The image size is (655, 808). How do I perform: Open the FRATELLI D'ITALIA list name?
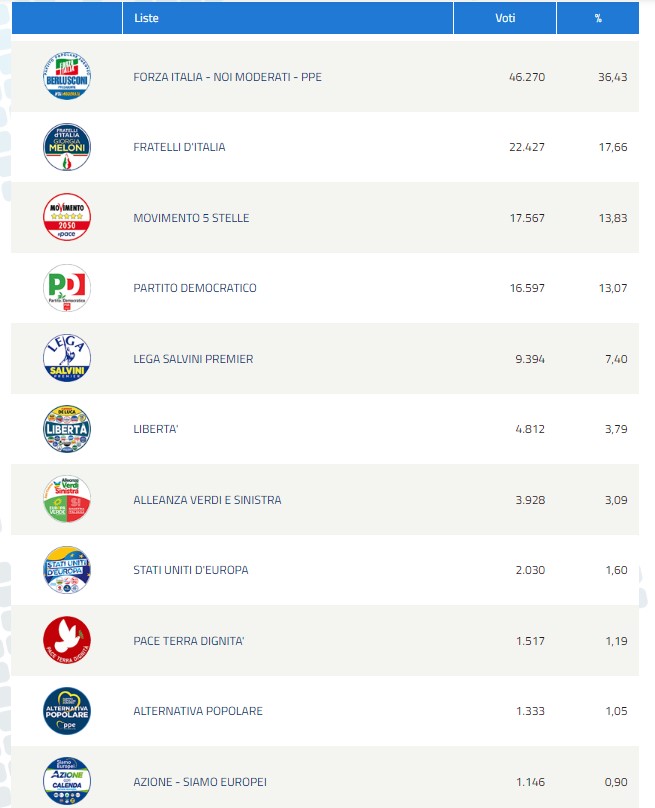[x=179, y=147]
